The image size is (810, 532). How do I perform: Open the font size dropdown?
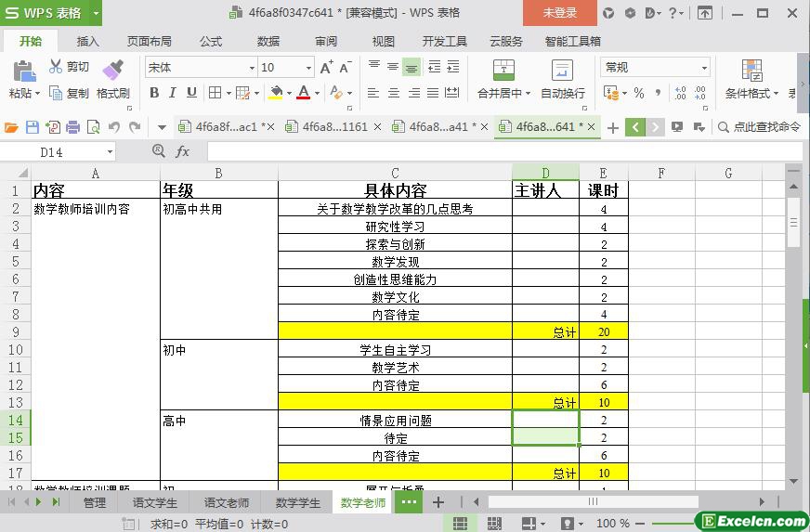tap(308, 68)
